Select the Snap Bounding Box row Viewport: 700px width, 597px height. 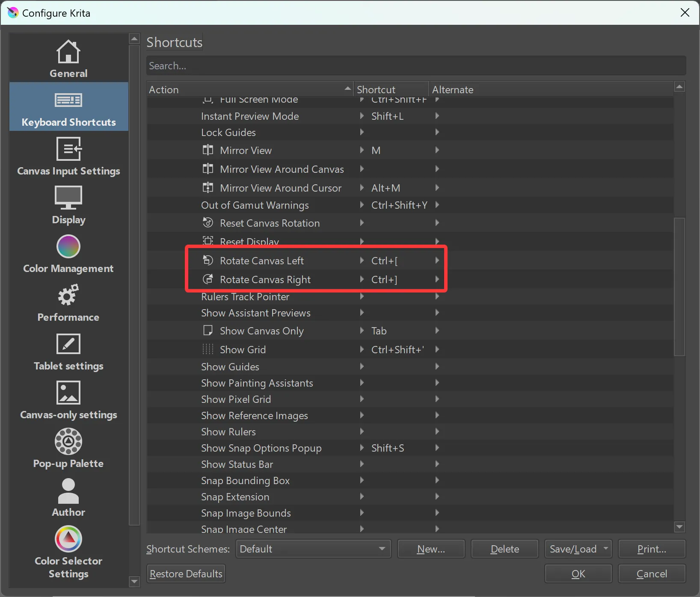coord(410,480)
